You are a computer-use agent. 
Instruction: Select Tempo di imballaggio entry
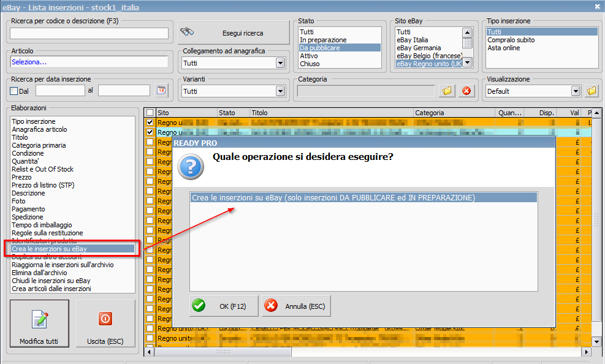point(42,225)
